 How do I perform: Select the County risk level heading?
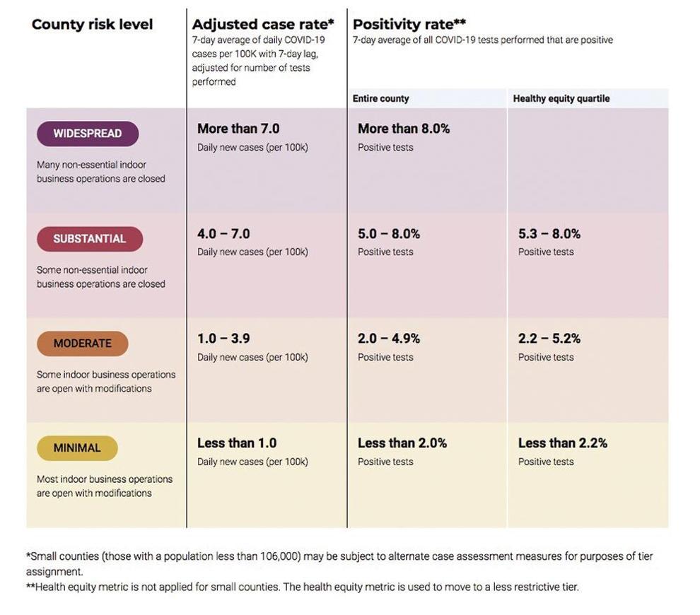click(x=93, y=24)
